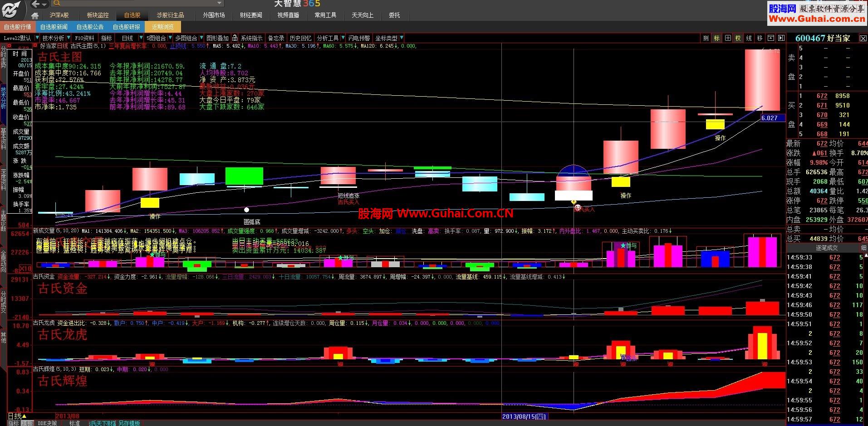Image resolution: width=868 pixels, height=426 pixels.
Task: Click the grid crosshair layout icon
Action: click(727, 38)
